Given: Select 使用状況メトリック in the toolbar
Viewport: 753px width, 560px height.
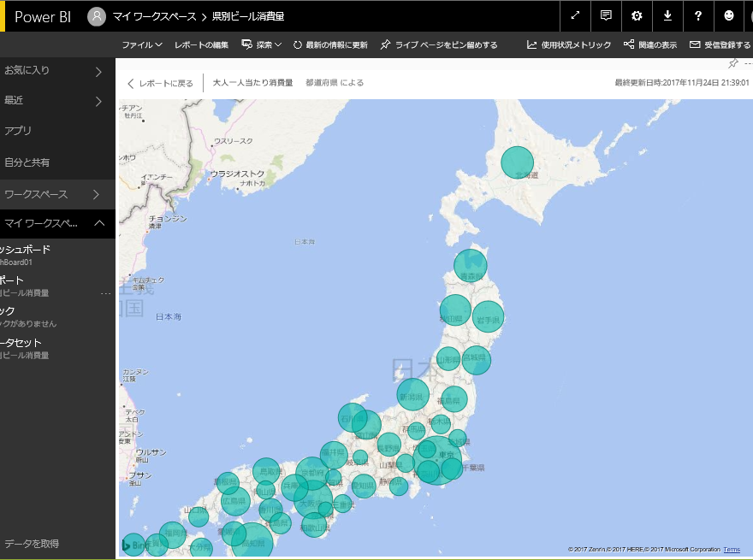Looking at the screenshot, I should tap(569, 44).
